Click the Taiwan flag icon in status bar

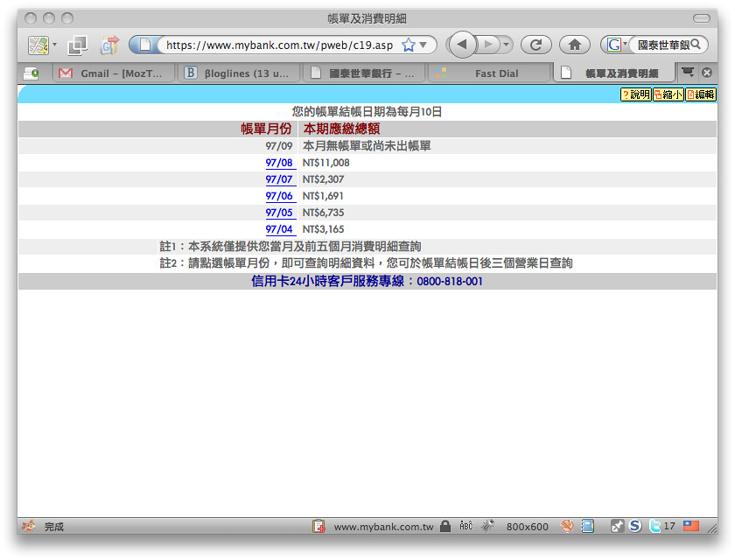(691, 526)
